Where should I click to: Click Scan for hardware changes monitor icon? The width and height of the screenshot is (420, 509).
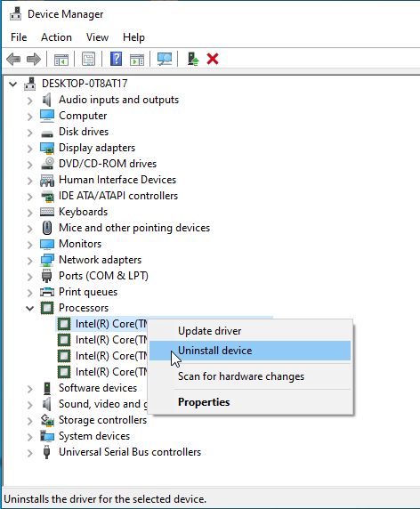coord(165,59)
